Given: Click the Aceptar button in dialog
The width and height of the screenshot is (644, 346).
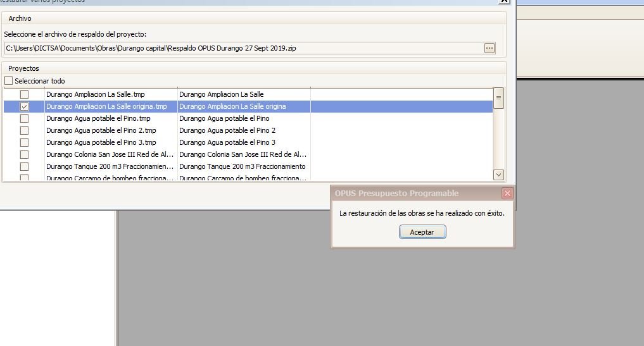Looking at the screenshot, I should 422,232.
